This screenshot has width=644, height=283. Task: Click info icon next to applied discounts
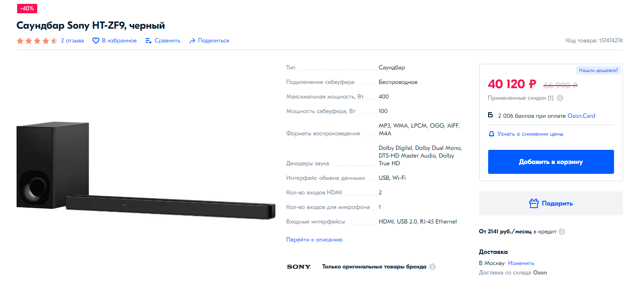[560, 98]
